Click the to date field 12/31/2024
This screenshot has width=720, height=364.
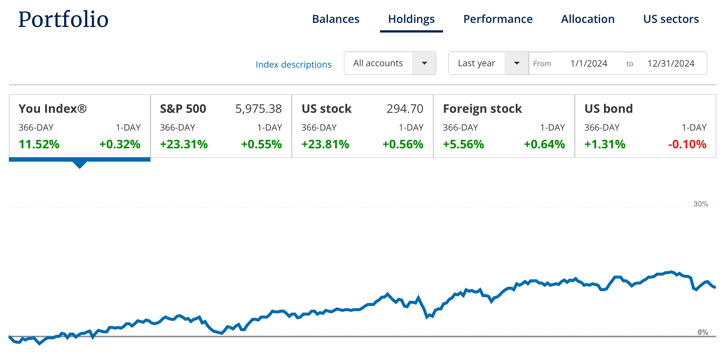[671, 63]
